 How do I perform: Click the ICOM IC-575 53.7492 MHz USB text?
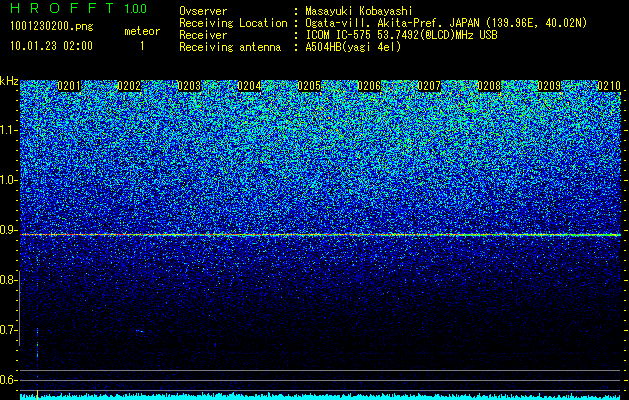click(401, 35)
